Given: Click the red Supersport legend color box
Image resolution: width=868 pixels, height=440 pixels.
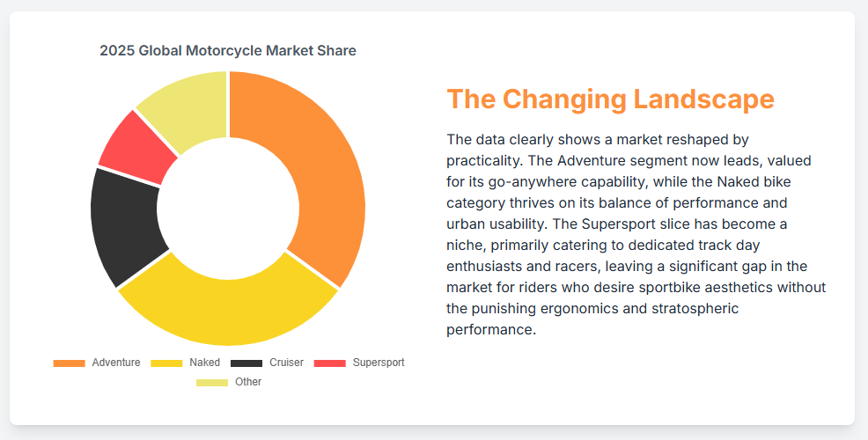Looking at the screenshot, I should click(330, 363).
